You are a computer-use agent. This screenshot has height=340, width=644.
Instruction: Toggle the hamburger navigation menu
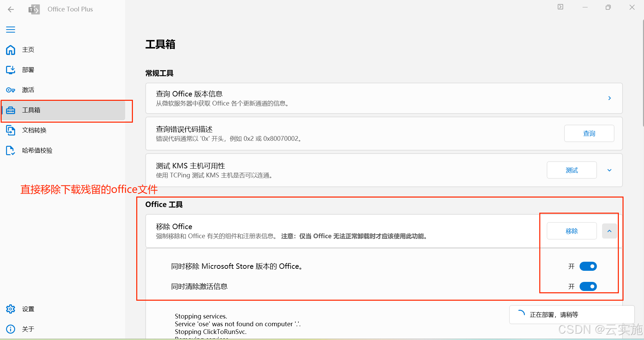[11, 30]
